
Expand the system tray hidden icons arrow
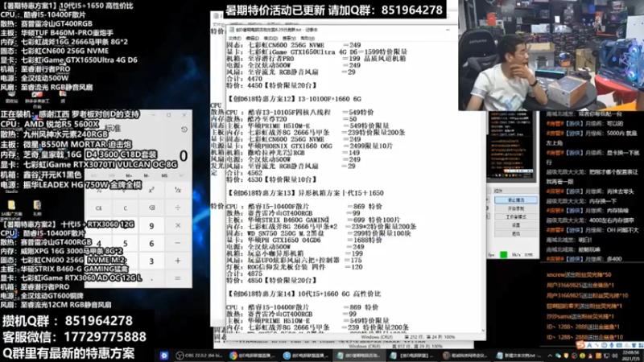[x=550, y=356]
